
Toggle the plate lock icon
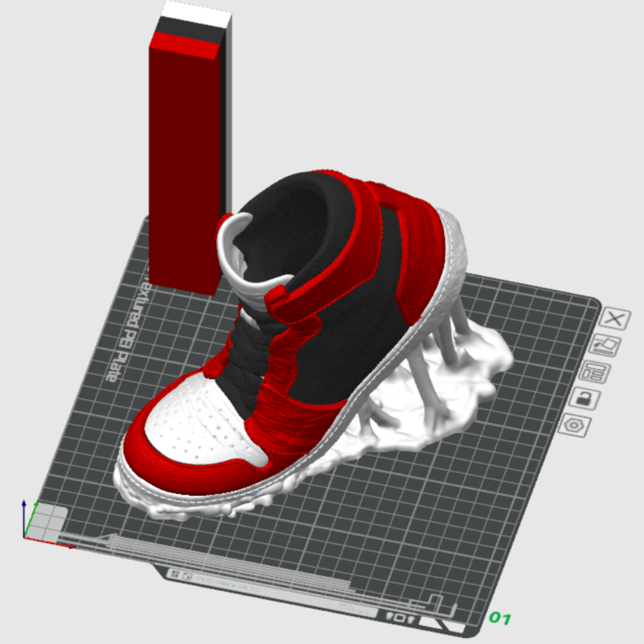pos(584,398)
